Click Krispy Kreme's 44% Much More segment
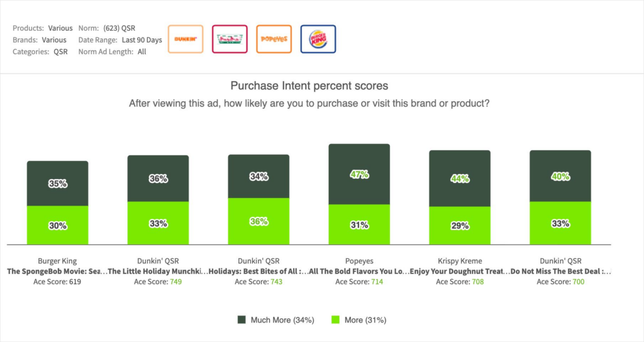Image resolution: width=644 pixels, height=342 pixels. coord(460,179)
